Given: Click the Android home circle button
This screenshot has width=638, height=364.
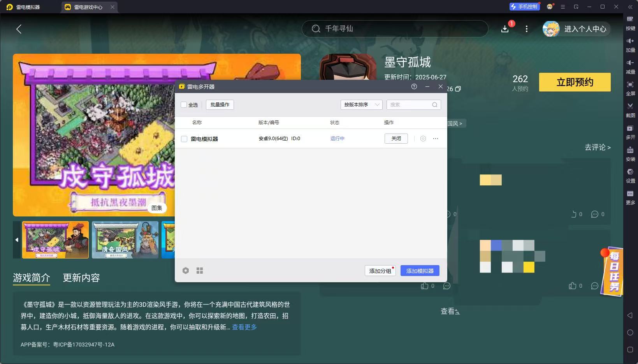Looking at the screenshot, I should point(630,332).
